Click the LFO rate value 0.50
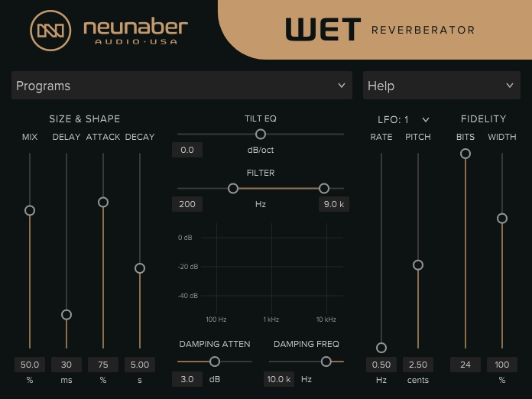The width and height of the screenshot is (532, 399). click(x=381, y=365)
